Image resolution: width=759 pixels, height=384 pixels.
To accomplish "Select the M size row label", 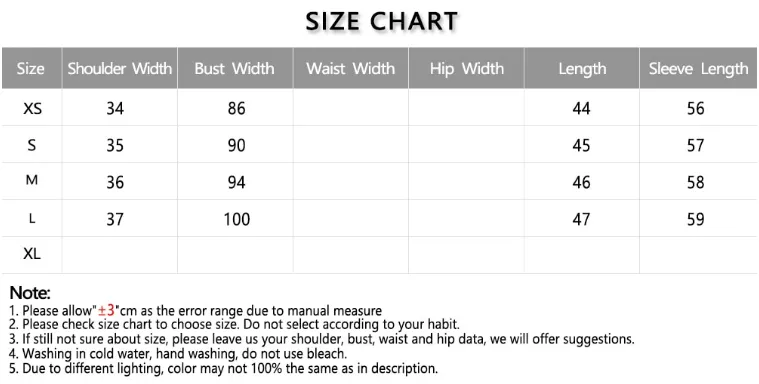I will [x=31, y=180].
